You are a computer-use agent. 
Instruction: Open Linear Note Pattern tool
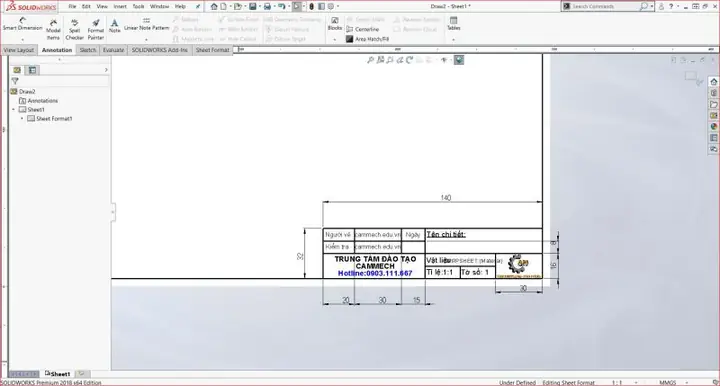(x=146, y=24)
